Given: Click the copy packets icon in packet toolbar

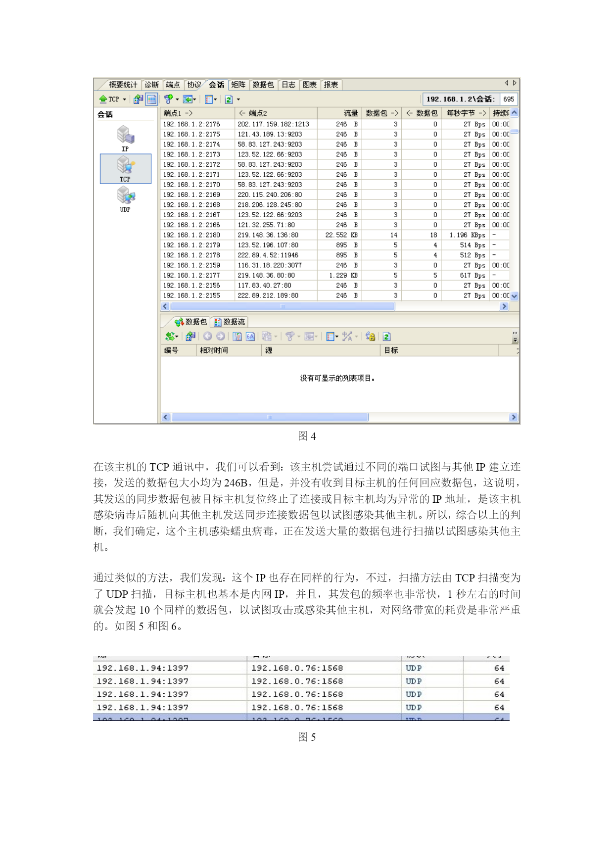Looking at the screenshot, I should coord(267,337).
